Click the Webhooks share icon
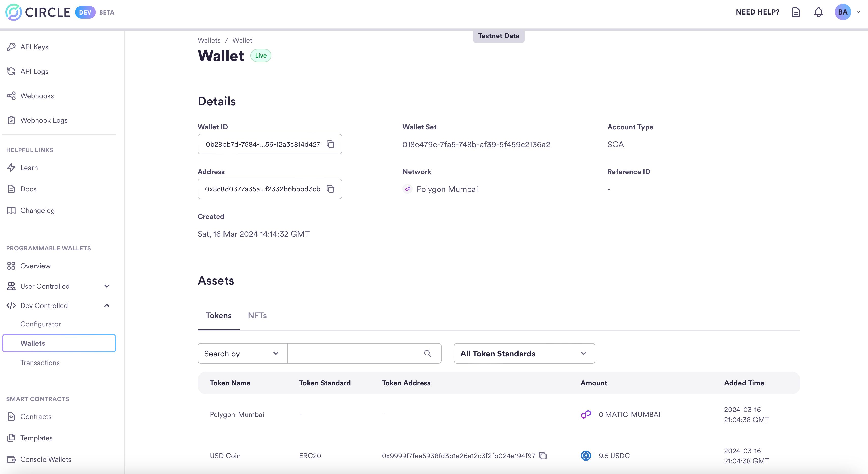This screenshot has height=474, width=868. tap(11, 96)
